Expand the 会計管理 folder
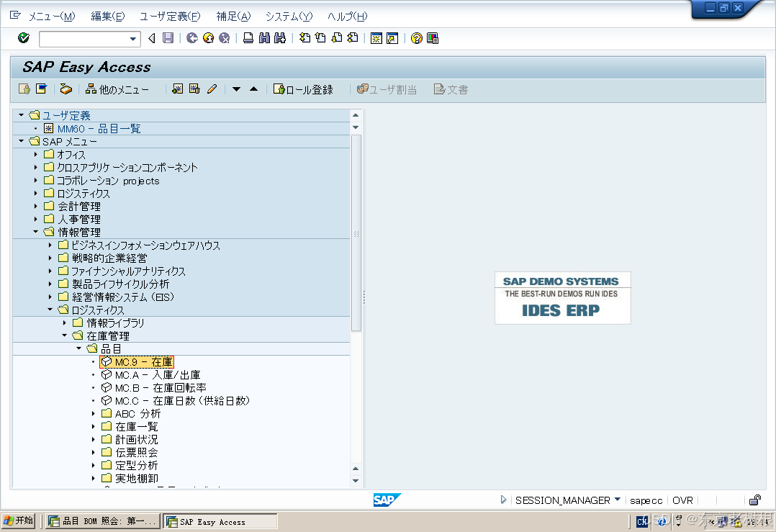The width and height of the screenshot is (776, 532). click(36, 206)
